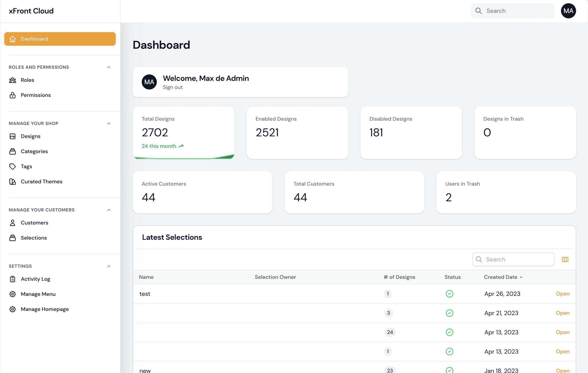The height and width of the screenshot is (373, 588).
Task: Click Sign out under Welcome, Max de Admin
Action: click(173, 87)
